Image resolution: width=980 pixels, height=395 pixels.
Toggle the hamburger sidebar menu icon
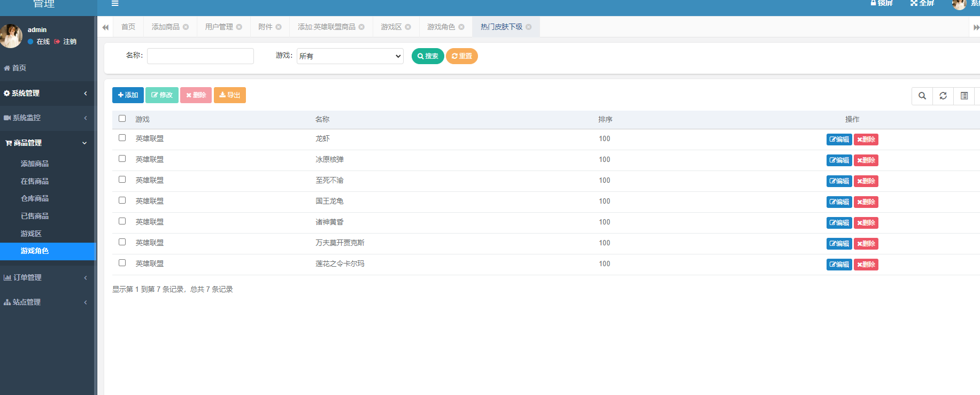click(x=115, y=3)
